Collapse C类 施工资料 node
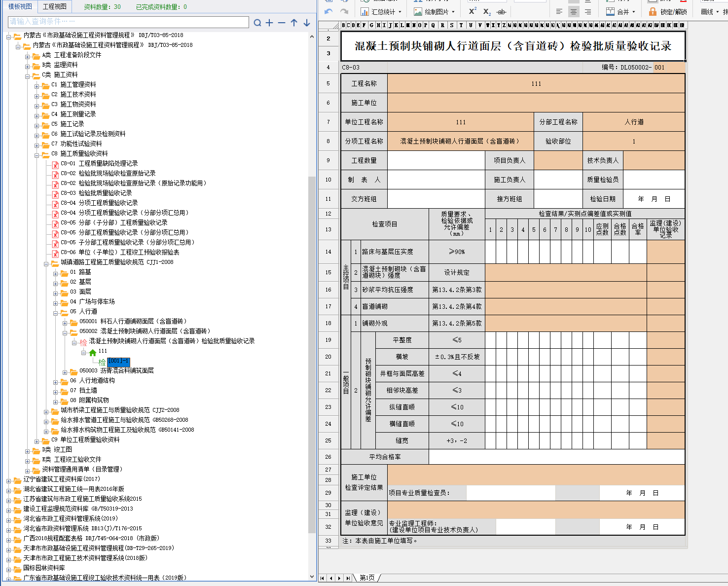Screen dimensions: 728x586 coord(28,76)
